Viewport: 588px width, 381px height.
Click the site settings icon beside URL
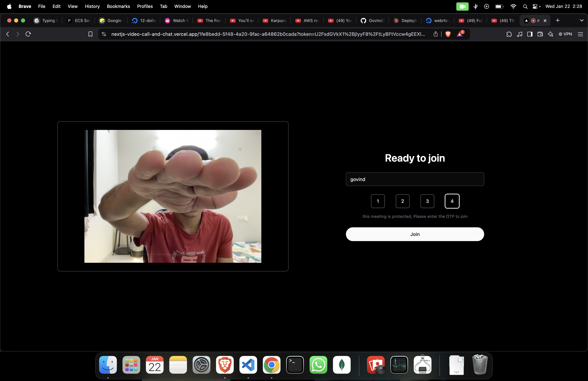tap(104, 34)
